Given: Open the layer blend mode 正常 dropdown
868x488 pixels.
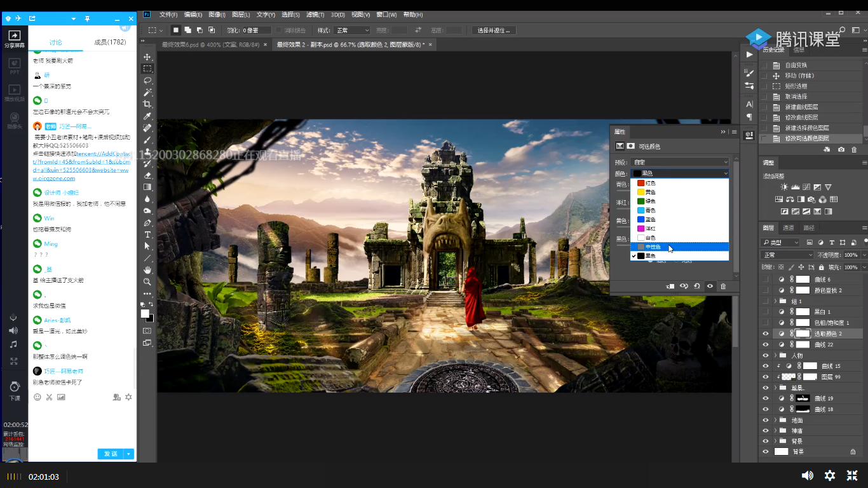Looking at the screenshot, I should click(x=787, y=255).
